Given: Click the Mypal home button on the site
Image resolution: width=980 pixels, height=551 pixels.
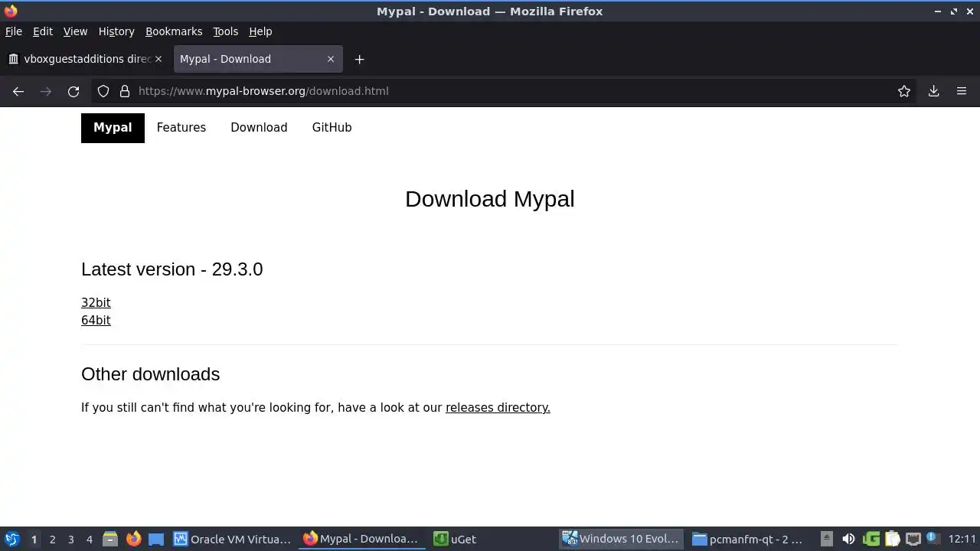Looking at the screenshot, I should click(113, 128).
